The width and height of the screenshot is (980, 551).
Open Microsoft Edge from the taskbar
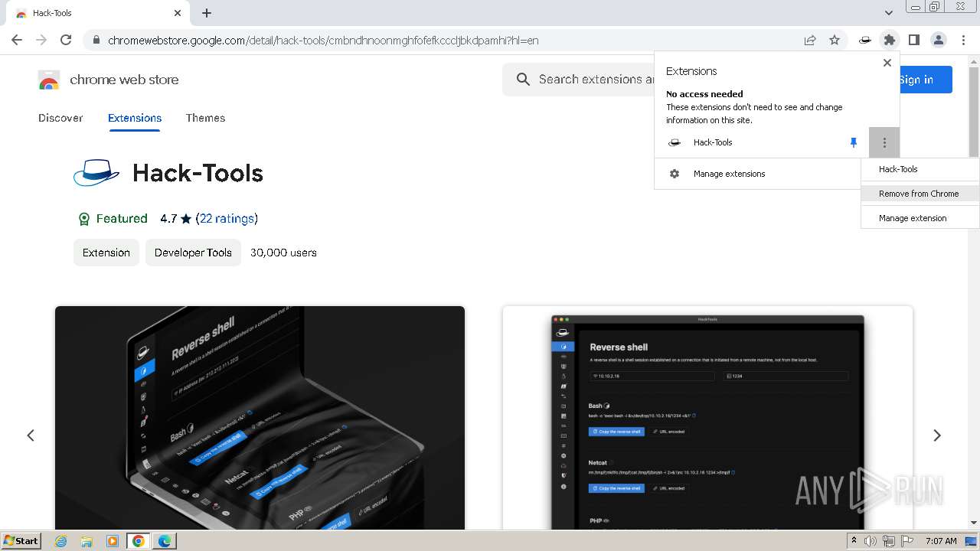[x=165, y=541]
